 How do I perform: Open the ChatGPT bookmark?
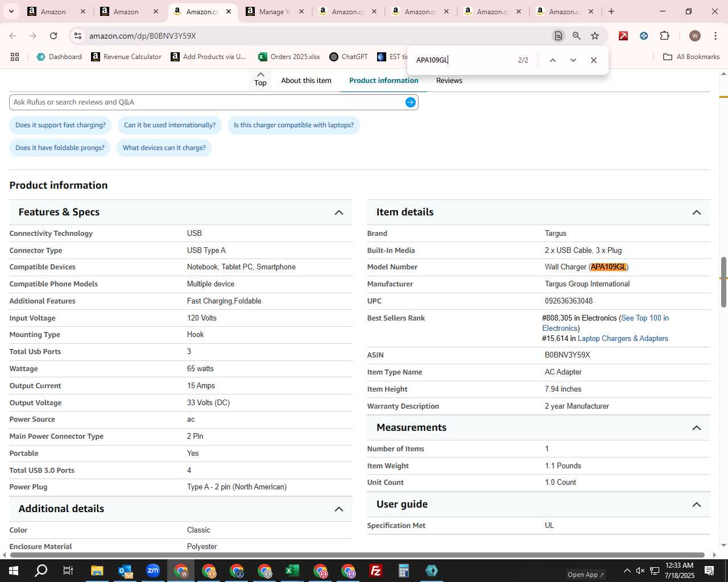(x=349, y=57)
